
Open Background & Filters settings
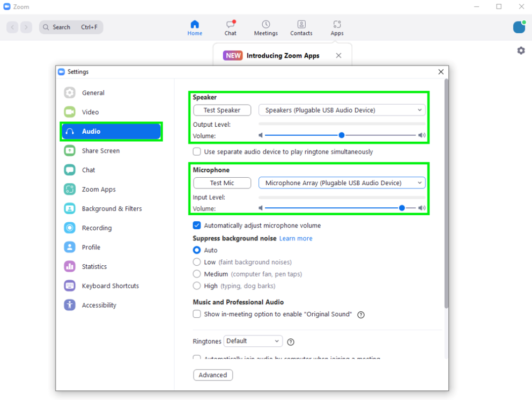point(113,208)
